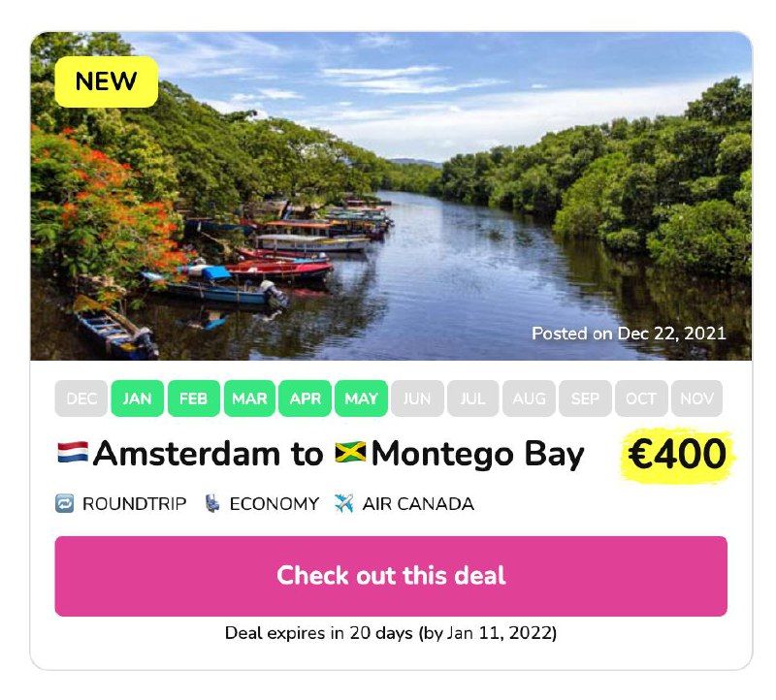Click the Check out this deal button
The image size is (776, 700).
pyautogui.click(x=391, y=576)
